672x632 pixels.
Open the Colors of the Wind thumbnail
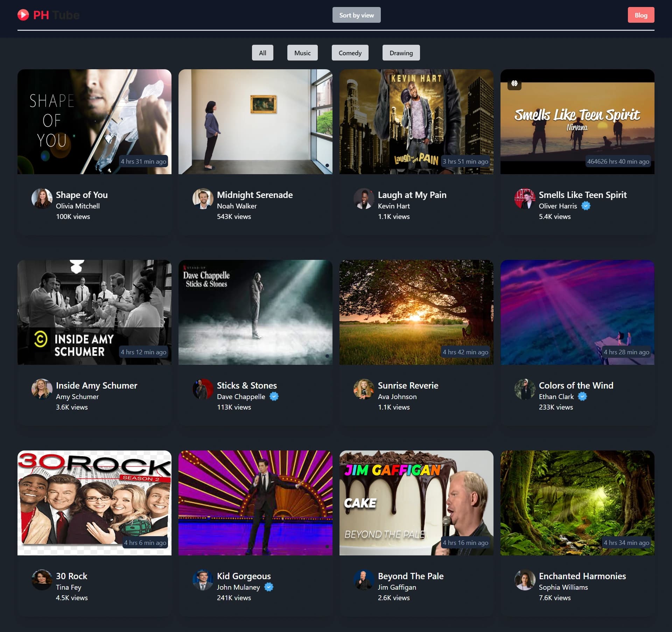(577, 312)
